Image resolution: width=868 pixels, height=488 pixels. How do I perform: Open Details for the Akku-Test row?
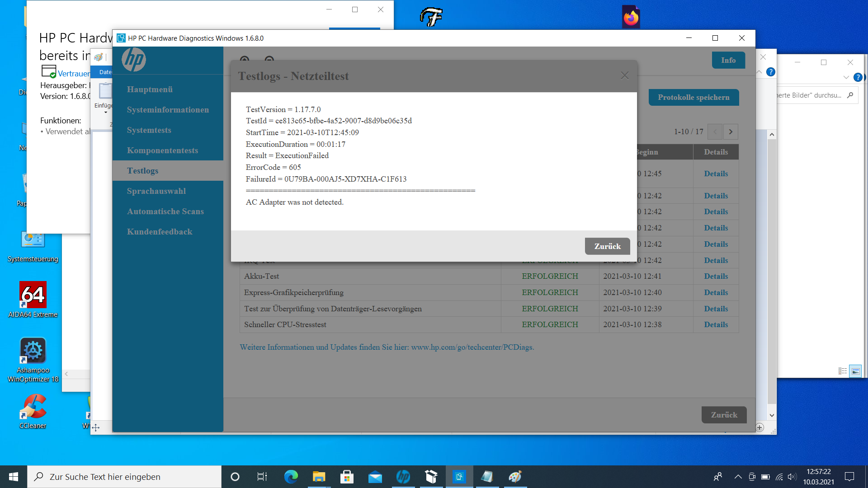pyautogui.click(x=716, y=276)
